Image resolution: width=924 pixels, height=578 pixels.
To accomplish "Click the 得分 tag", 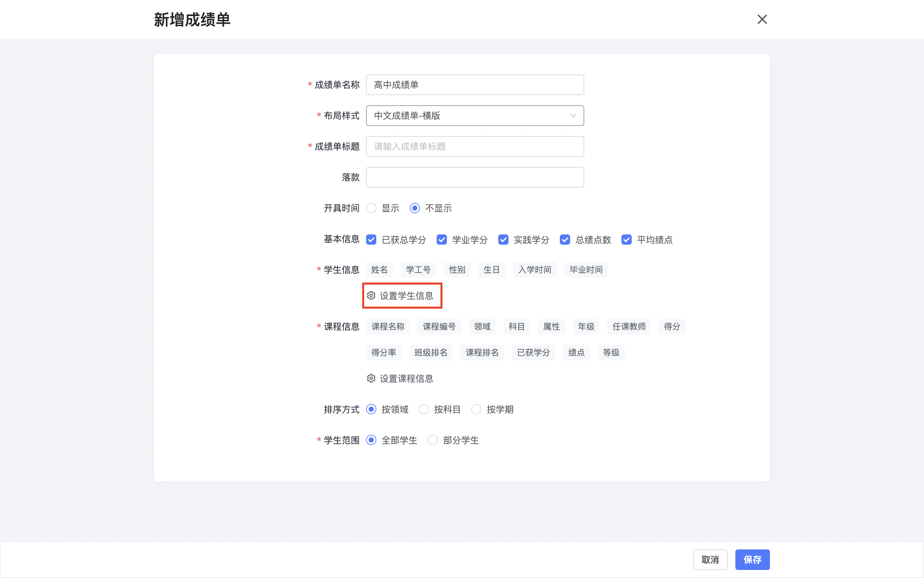I will (672, 327).
